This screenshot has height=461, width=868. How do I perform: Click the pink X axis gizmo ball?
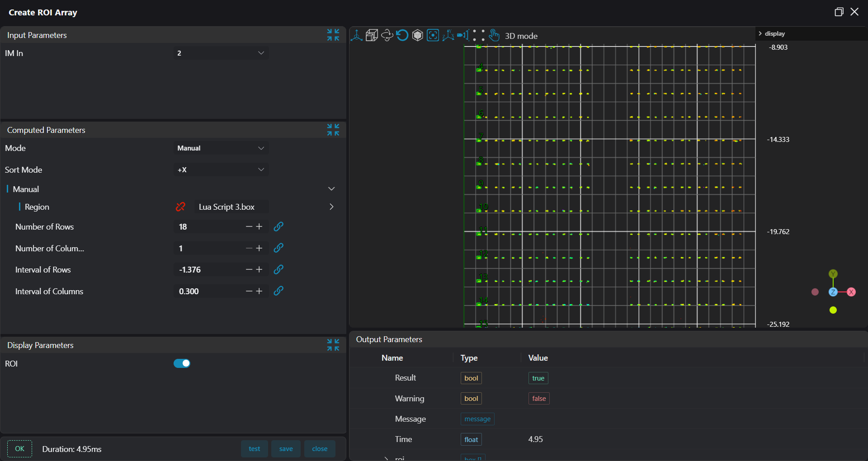coord(851,292)
